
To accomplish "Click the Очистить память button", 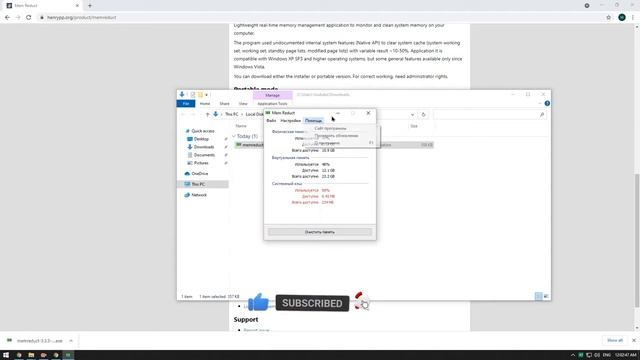I will click(x=320, y=232).
